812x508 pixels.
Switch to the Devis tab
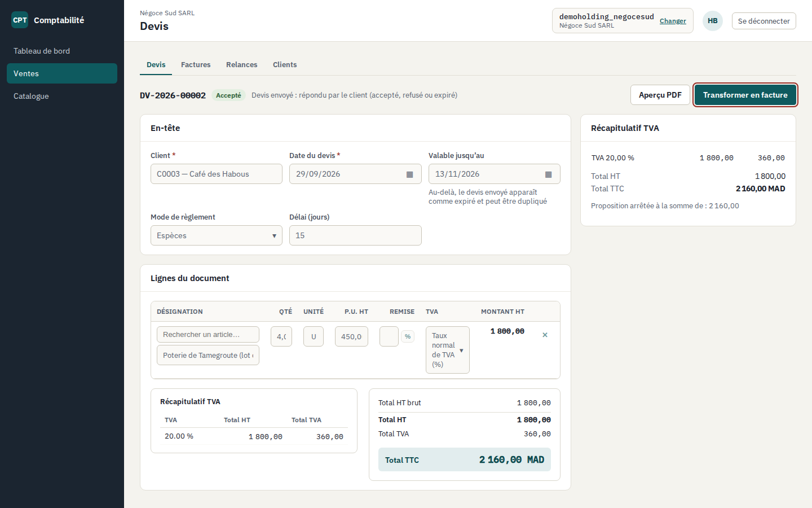(156, 65)
